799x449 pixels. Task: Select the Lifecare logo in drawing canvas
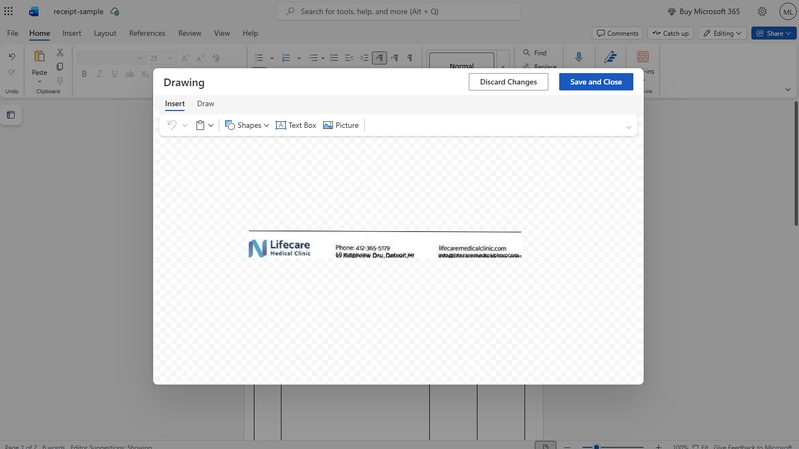tap(279, 248)
